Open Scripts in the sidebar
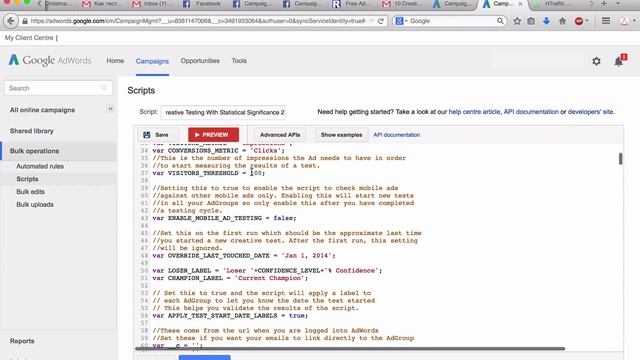Screen dimensions: 640x360 coord(27,179)
